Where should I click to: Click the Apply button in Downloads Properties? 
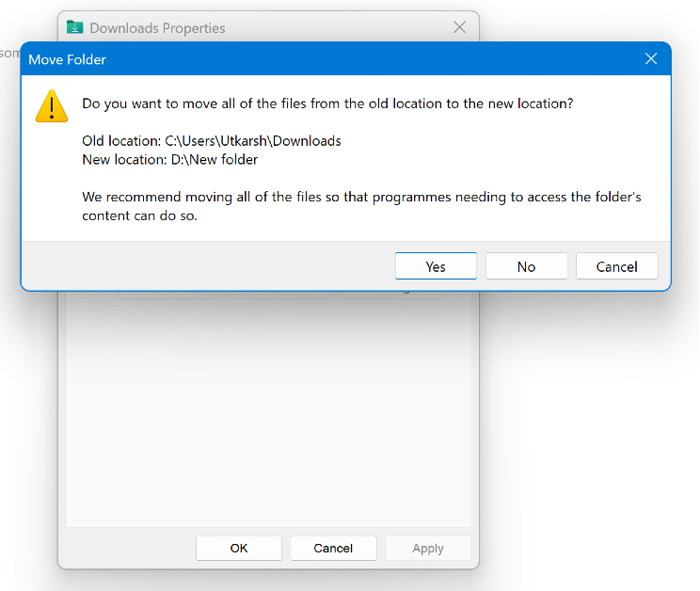point(427,548)
